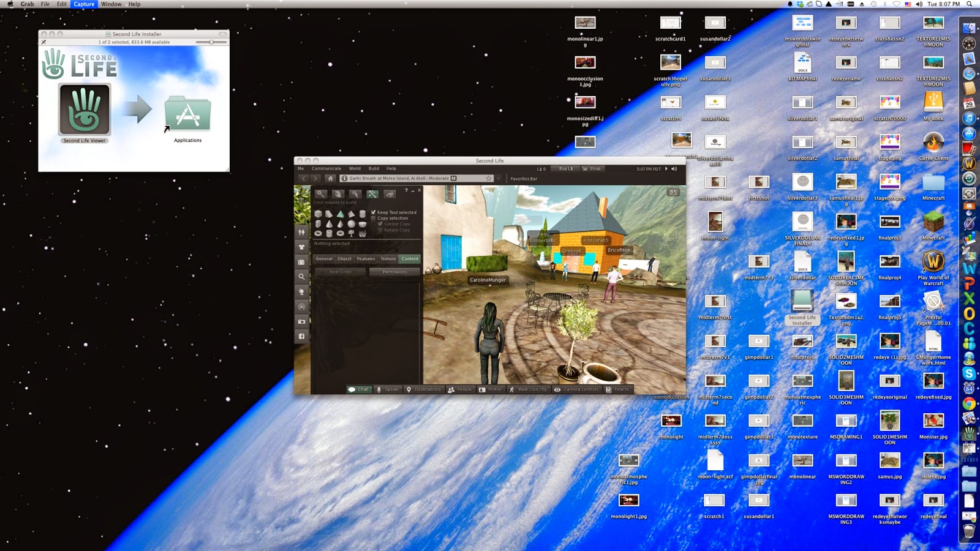Choose the tube prim shape
This screenshot has width=980, height=551.
[329, 233]
